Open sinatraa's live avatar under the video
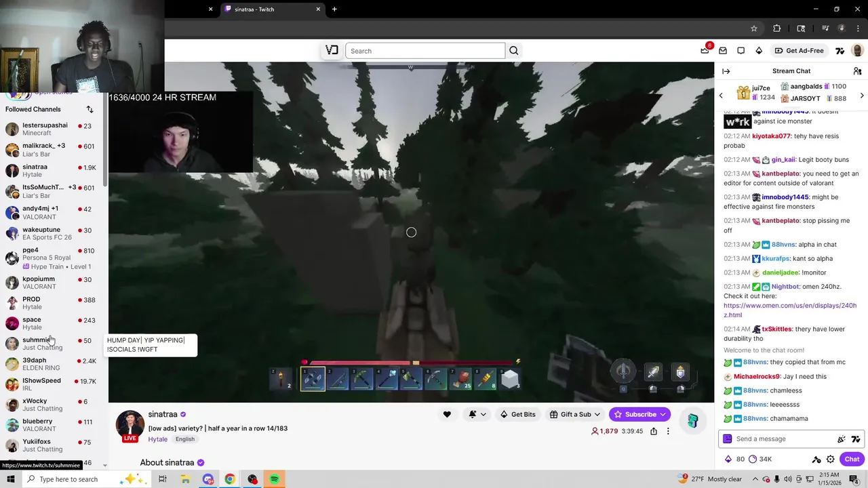Screen dimensions: 868x488 pyautogui.click(x=130, y=425)
